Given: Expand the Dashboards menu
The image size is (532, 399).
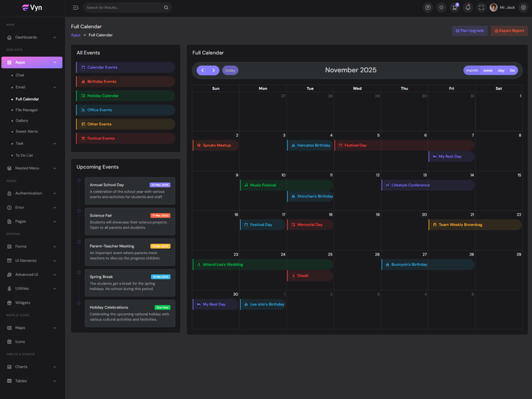Looking at the screenshot, I should coord(31,37).
